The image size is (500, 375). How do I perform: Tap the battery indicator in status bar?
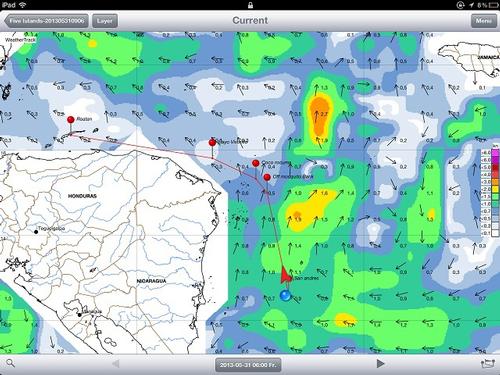[x=495, y=5]
